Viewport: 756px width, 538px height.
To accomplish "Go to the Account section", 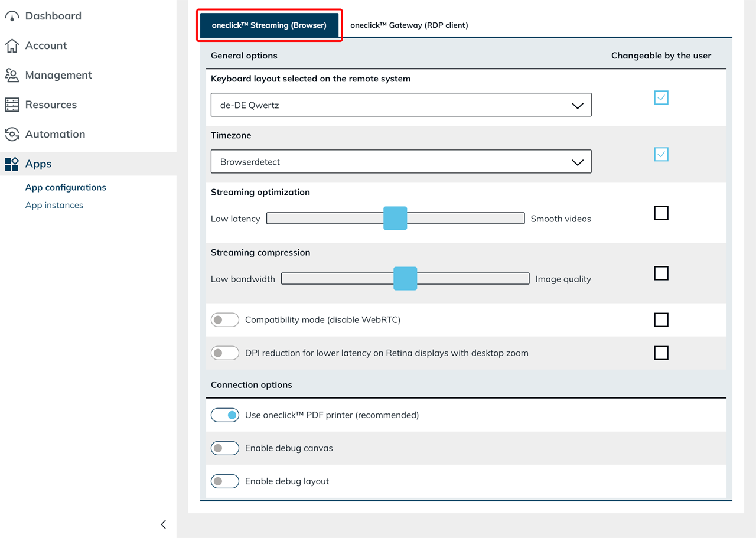I will tap(46, 45).
